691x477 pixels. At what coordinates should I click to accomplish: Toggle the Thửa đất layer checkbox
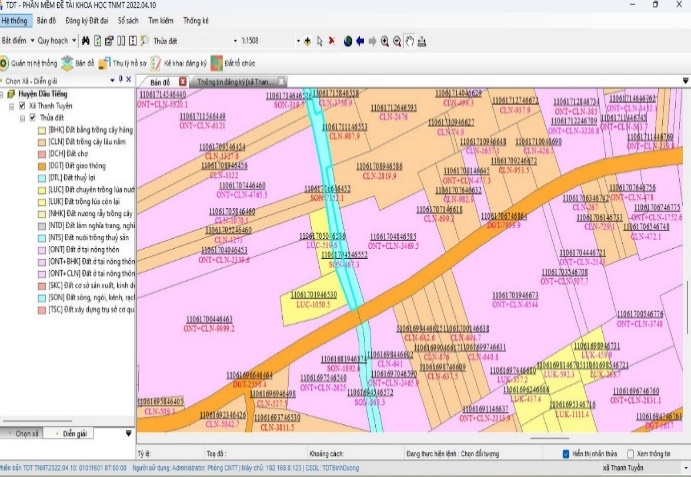click(33, 118)
